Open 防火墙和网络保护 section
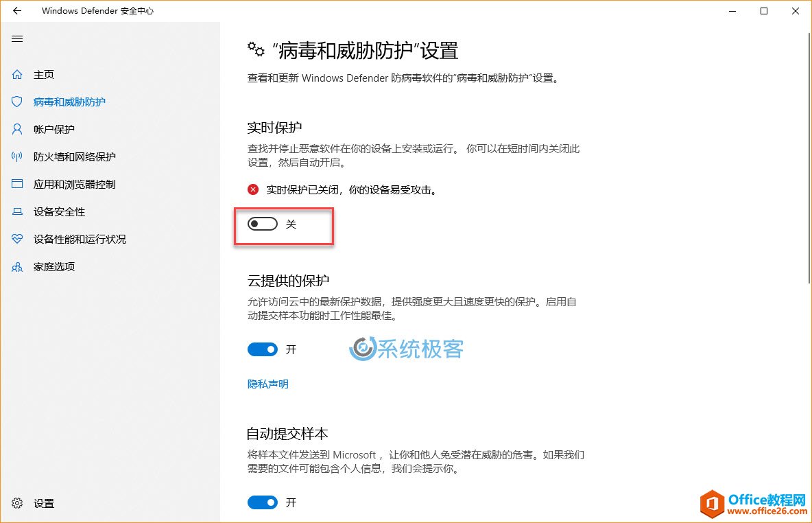 75,156
